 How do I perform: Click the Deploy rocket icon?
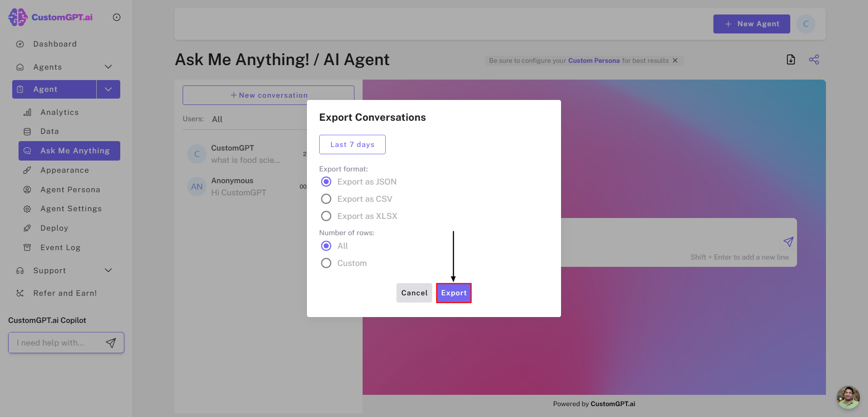(27, 228)
